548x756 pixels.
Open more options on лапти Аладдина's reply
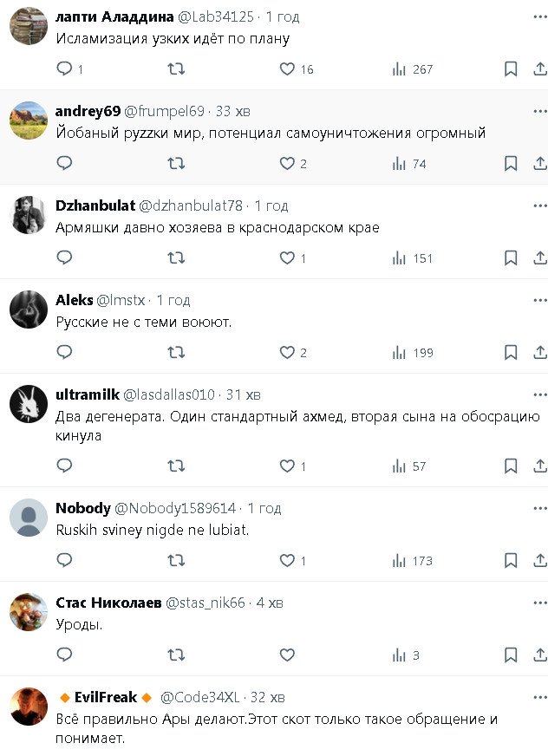pyautogui.click(x=539, y=16)
